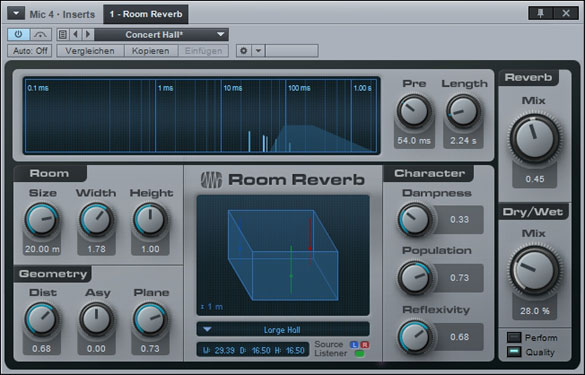
Task: Open the gear settings icon
Action: click(x=244, y=51)
